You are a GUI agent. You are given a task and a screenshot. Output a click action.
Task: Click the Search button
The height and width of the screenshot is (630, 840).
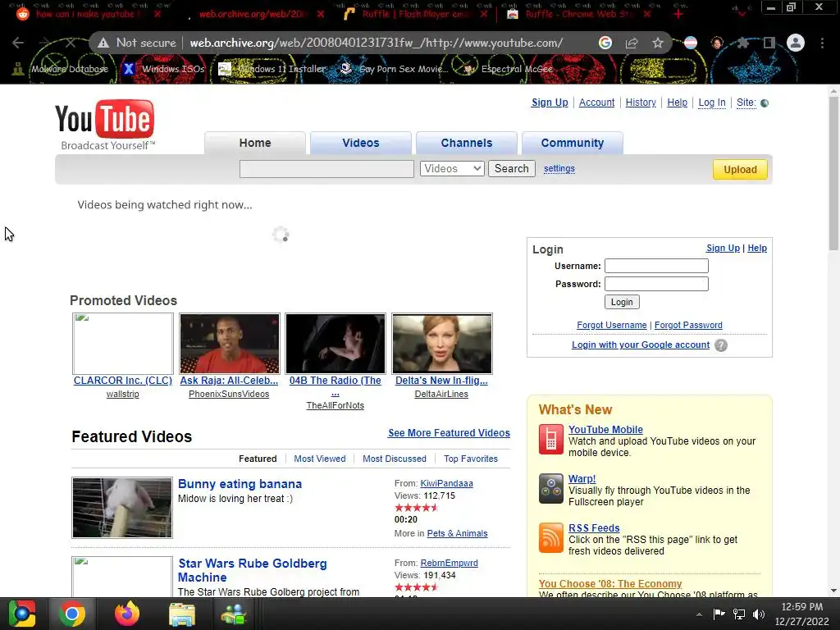(512, 169)
